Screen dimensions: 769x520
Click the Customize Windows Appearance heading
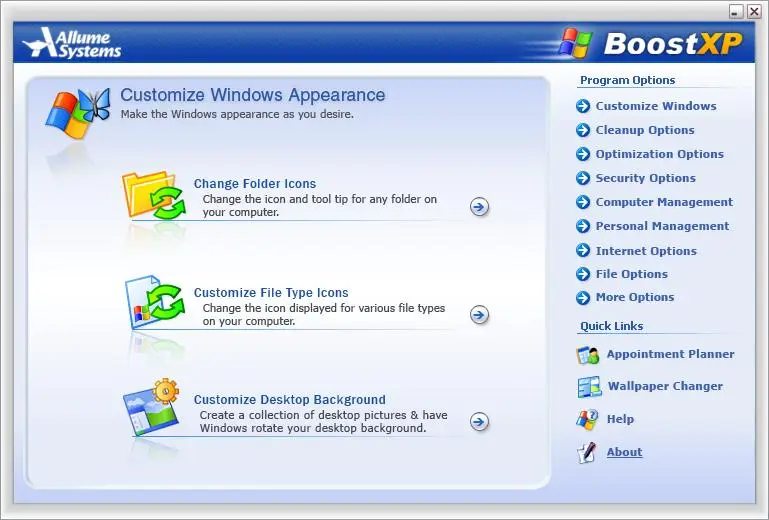point(253,95)
